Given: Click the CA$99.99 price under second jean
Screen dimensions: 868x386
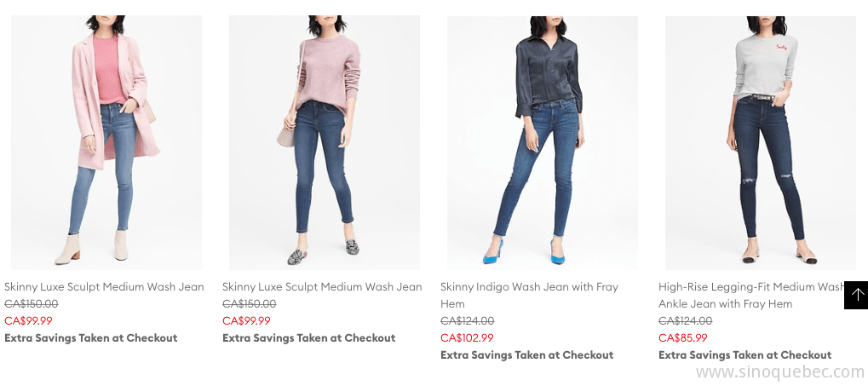Looking at the screenshot, I should click(x=246, y=320).
